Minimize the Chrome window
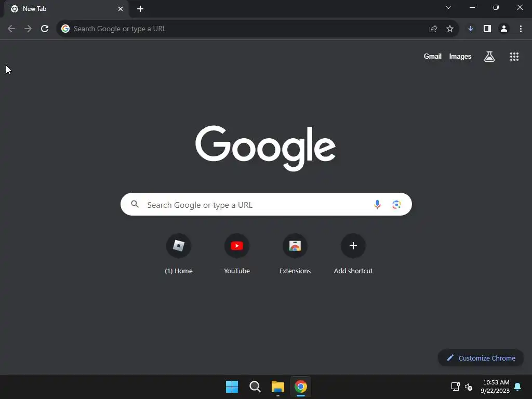This screenshot has width=532, height=399. (472, 7)
